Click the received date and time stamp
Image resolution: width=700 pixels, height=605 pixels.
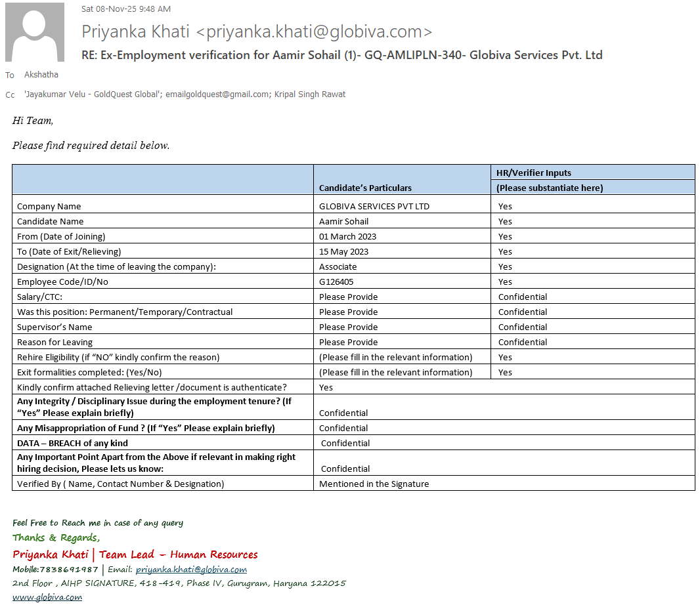[125, 9]
